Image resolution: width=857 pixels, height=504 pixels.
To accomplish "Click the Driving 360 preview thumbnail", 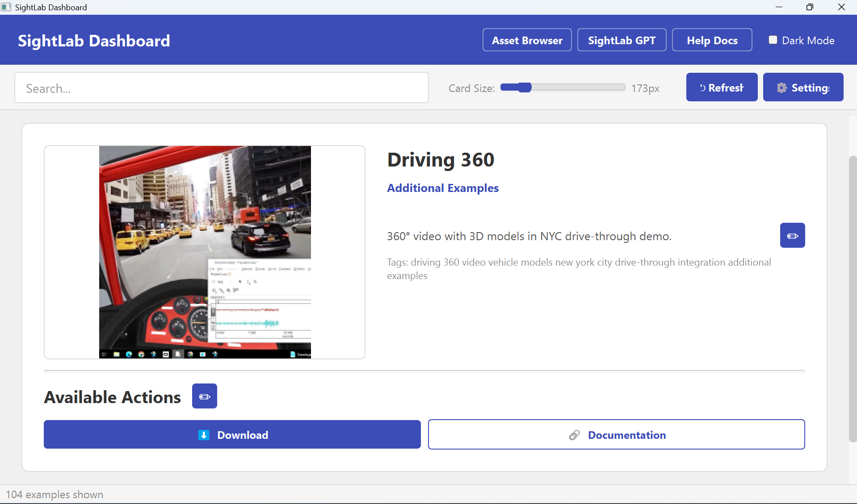I will [x=205, y=252].
